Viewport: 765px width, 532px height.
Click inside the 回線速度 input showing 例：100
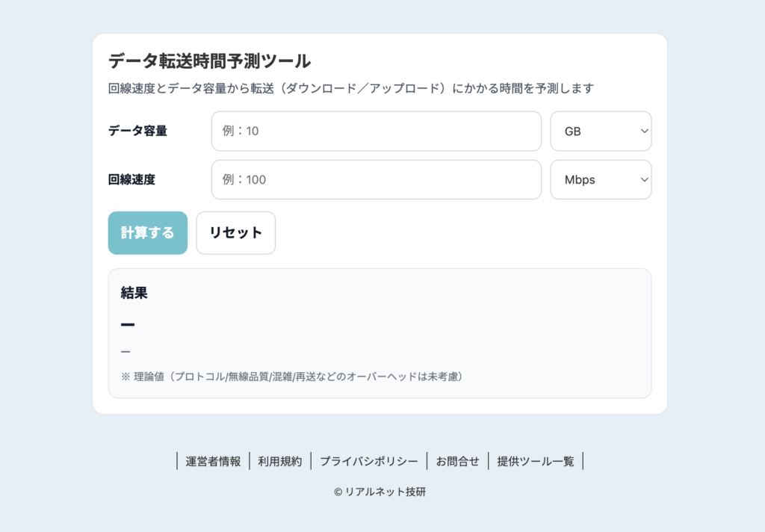pyautogui.click(x=376, y=179)
